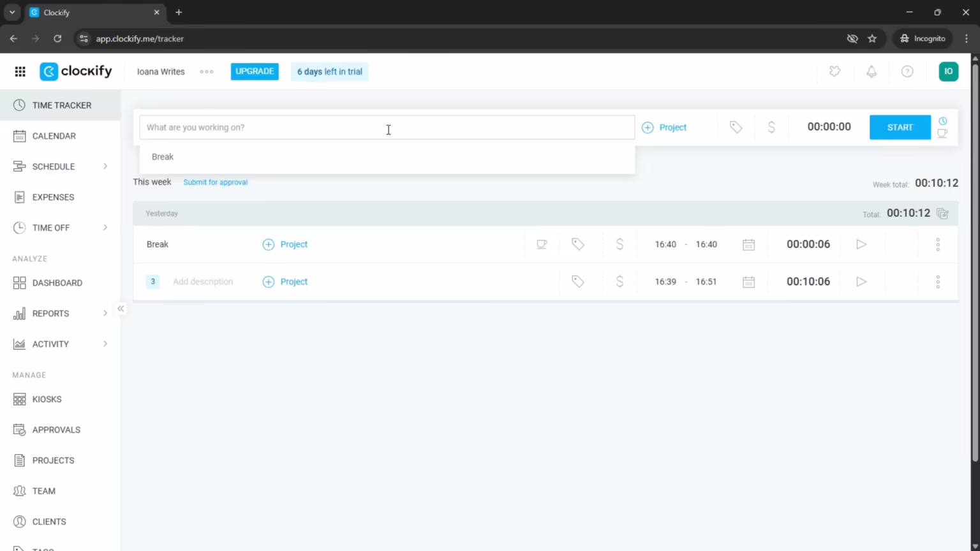Open three-dot menu for Break entry

pyautogui.click(x=937, y=244)
